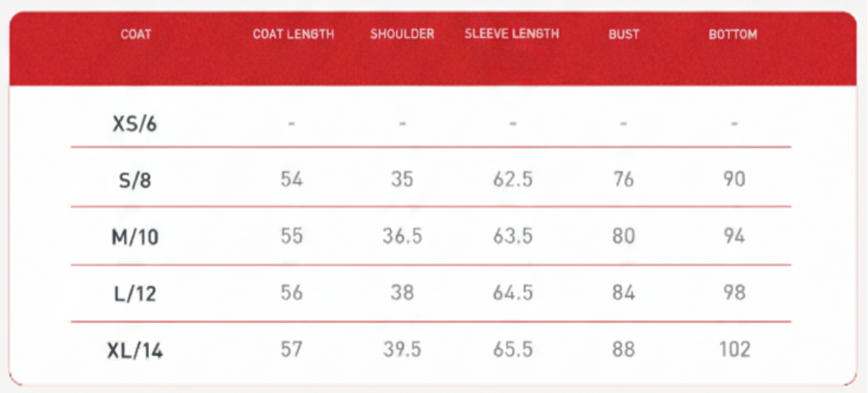Click the COAT LENGTH column header

click(x=293, y=35)
